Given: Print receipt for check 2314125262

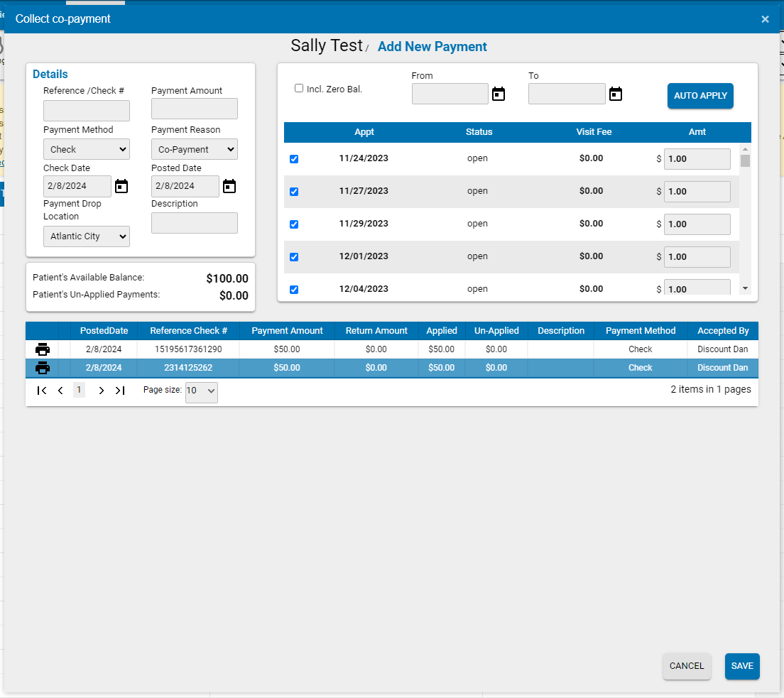Looking at the screenshot, I should click(43, 367).
